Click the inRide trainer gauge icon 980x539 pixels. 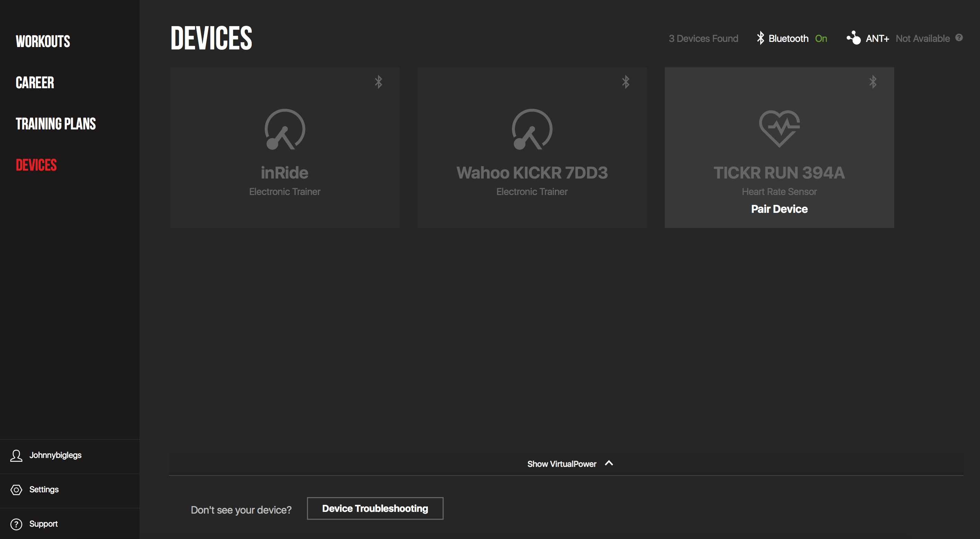click(x=285, y=129)
